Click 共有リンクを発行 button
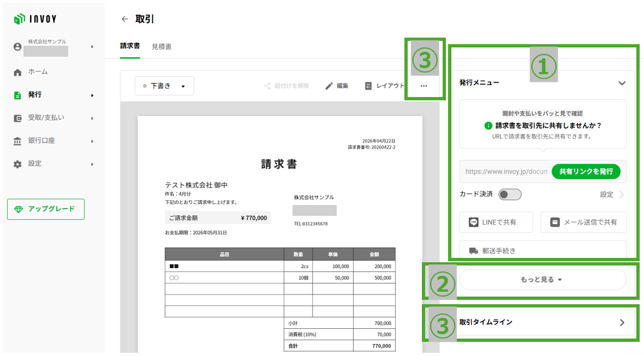Image resolution: width=644 pixels, height=356 pixels. tap(586, 171)
